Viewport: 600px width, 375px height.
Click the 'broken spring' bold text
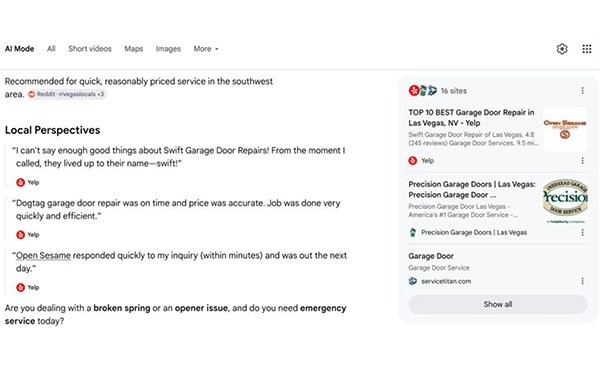coord(122,308)
